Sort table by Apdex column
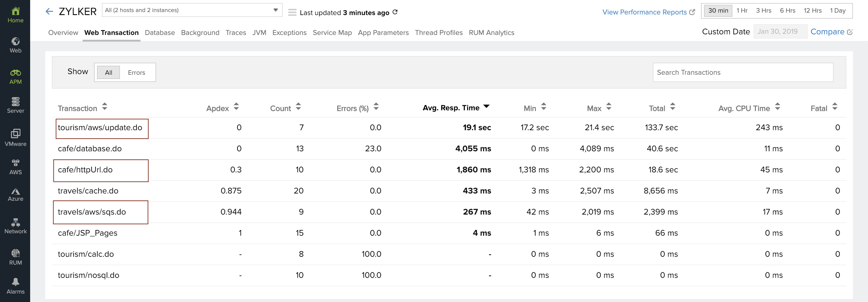868x302 pixels. click(x=236, y=106)
